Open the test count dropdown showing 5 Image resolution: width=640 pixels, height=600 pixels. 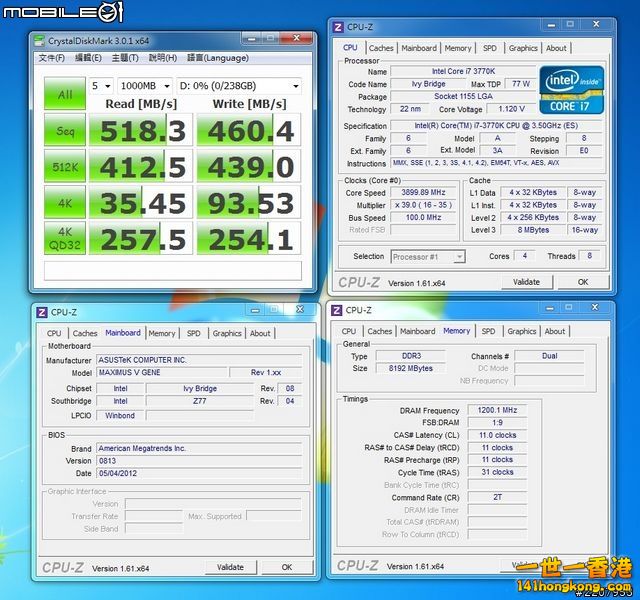click(x=100, y=86)
